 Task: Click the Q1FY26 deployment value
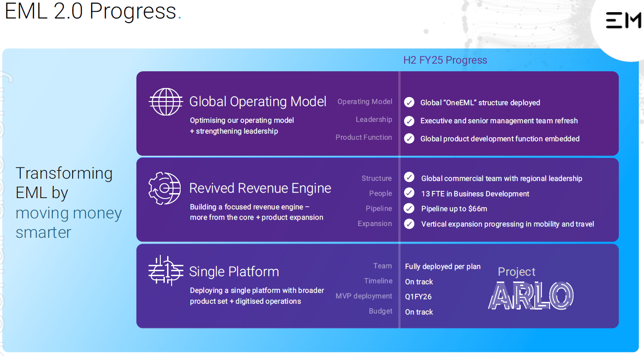point(419,297)
